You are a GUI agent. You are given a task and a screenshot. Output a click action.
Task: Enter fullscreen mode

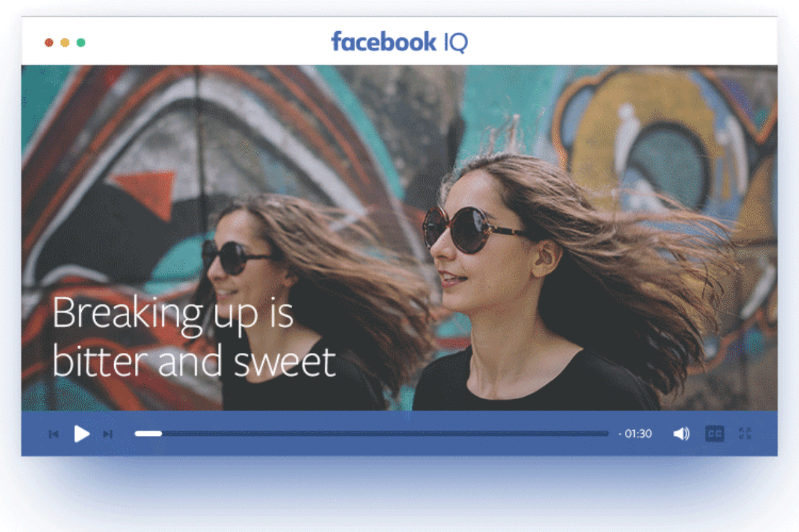(x=745, y=433)
